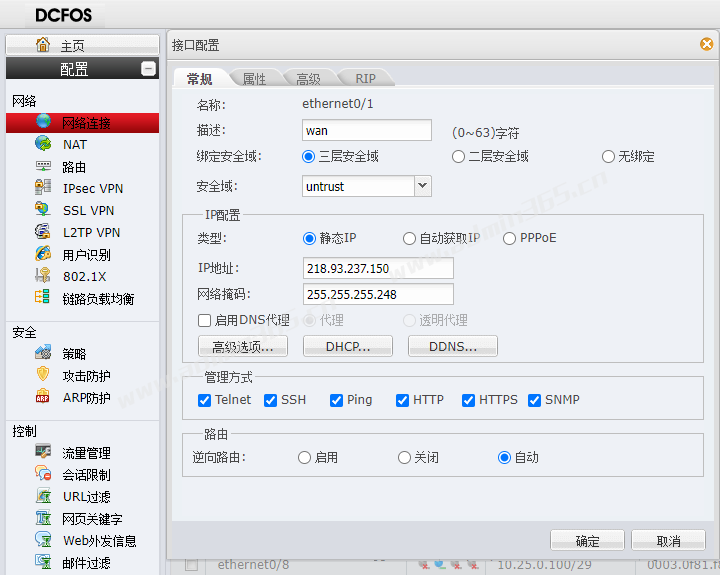Click the Web外发信息 icon

tap(43, 539)
